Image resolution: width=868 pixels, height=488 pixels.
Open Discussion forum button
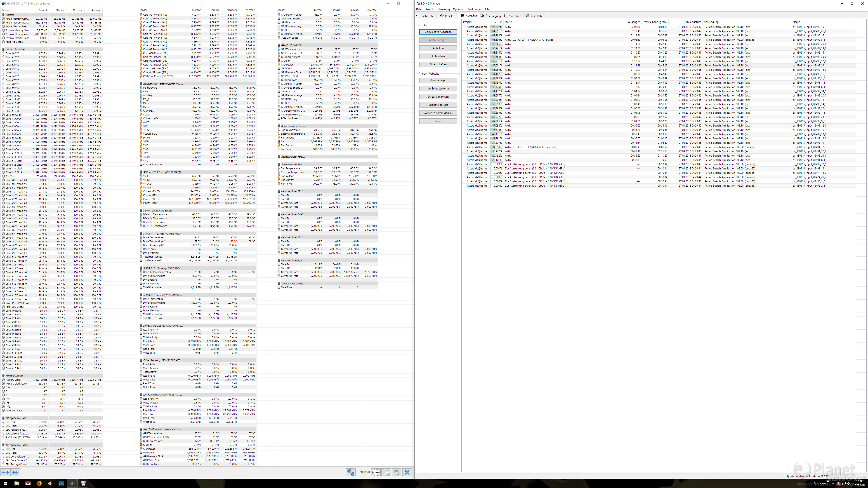pyautogui.click(x=438, y=97)
